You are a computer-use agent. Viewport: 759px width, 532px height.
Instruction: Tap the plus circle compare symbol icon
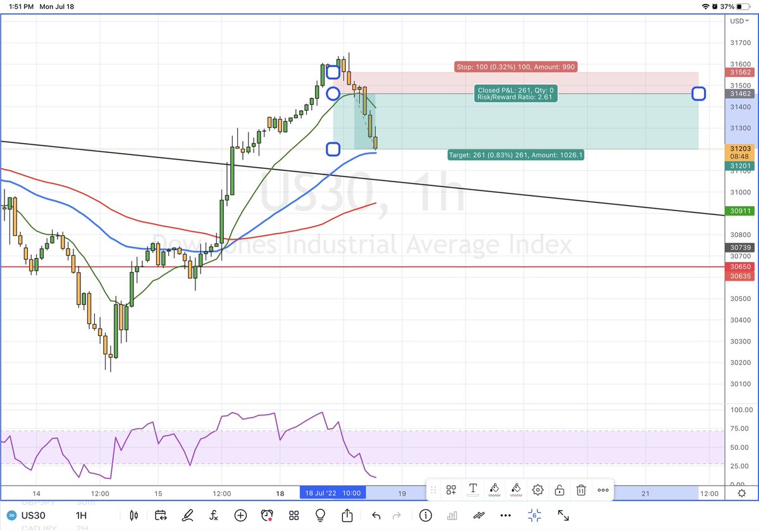(x=240, y=516)
